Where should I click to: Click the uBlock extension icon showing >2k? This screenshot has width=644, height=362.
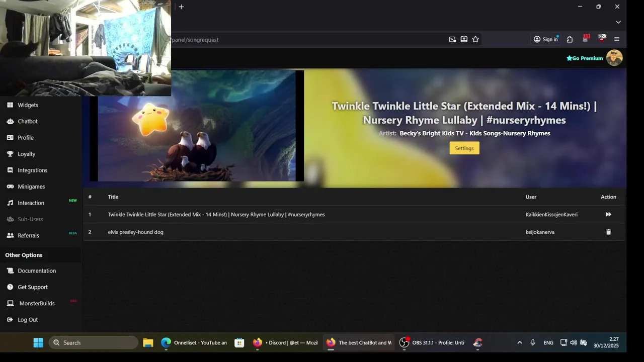pos(602,39)
